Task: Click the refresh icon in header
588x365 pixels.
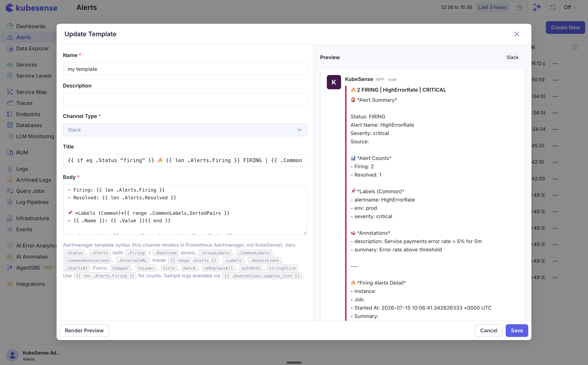Action: pos(553,7)
